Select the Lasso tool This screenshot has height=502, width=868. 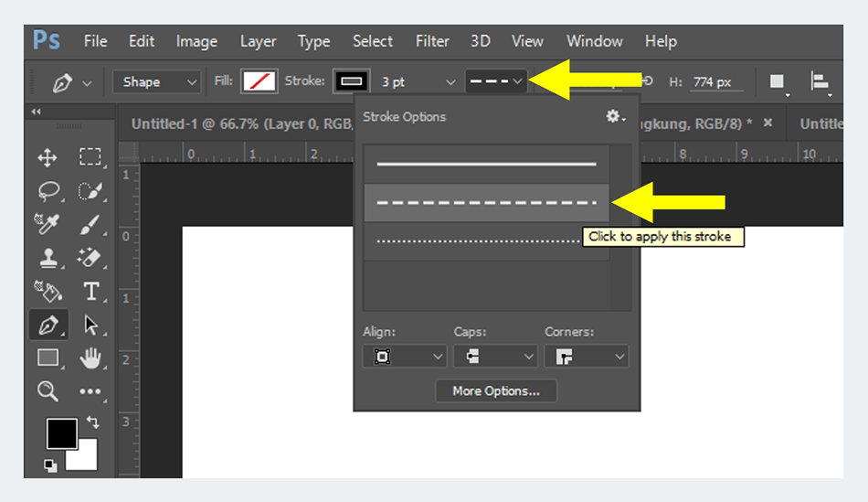click(x=48, y=191)
